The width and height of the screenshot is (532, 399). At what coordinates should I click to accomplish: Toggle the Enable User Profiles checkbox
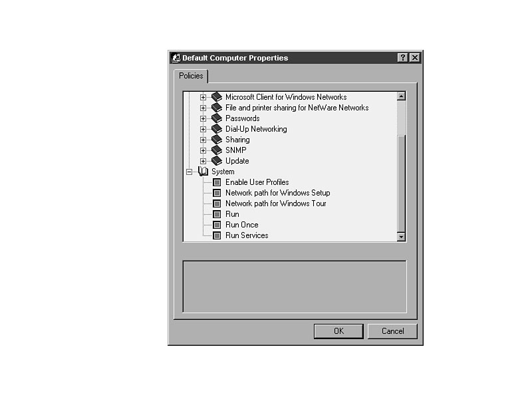pyautogui.click(x=217, y=182)
